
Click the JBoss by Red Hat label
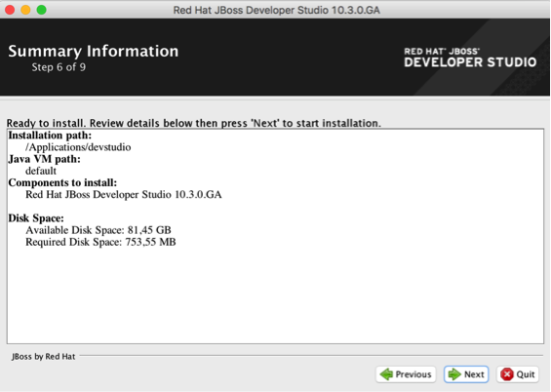44,357
